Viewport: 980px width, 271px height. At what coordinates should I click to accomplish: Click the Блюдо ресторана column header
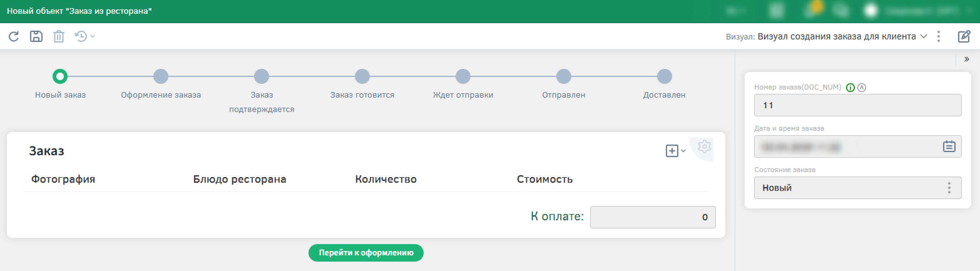[x=239, y=179]
